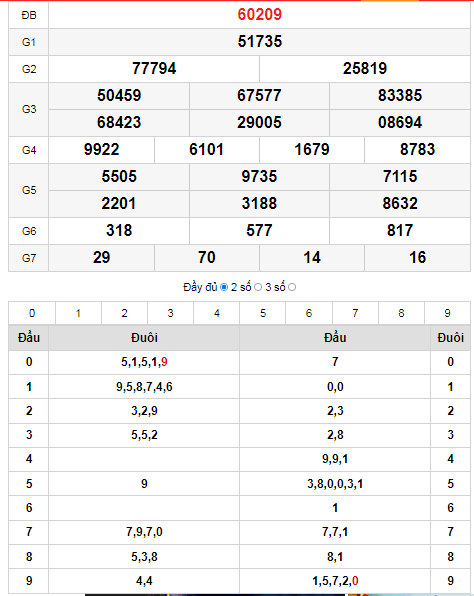The height and width of the screenshot is (596, 474).
Task: Click digit filter 4 in number row
Action: click(x=217, y=313)
